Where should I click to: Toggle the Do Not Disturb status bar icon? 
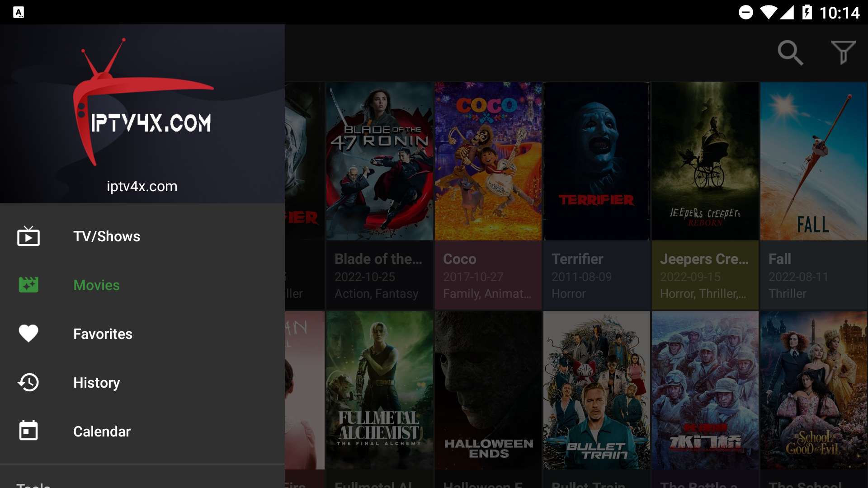coord(746,12)
